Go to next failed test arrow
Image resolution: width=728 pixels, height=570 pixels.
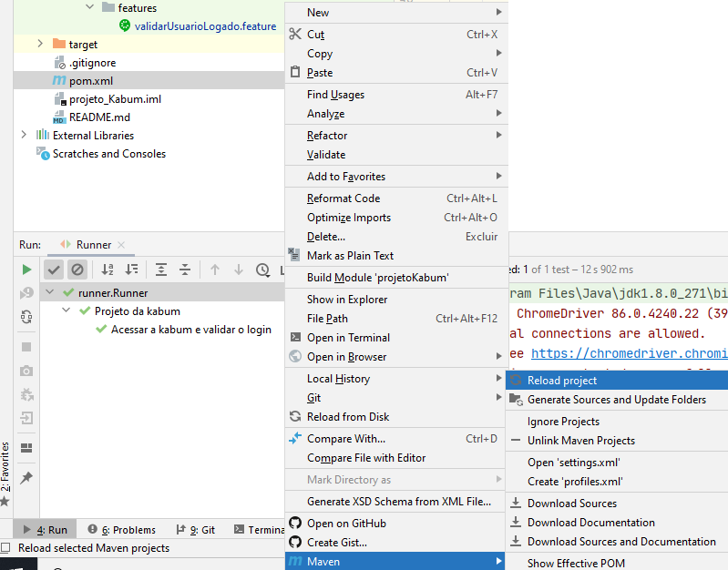239,270
